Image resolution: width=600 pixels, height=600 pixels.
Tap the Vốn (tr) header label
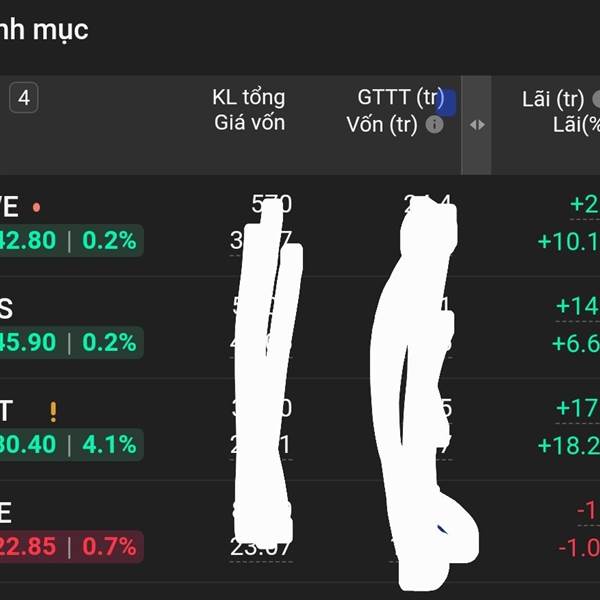[x=382, y=125]
